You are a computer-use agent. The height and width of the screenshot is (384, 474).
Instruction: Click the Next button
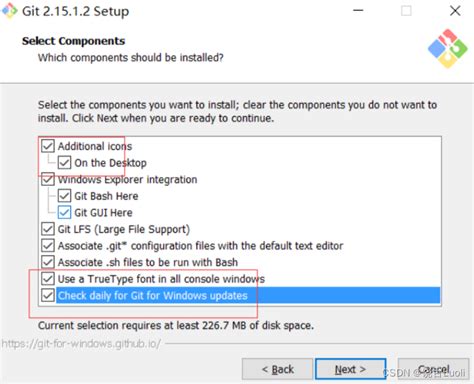[x=351, y=369]
